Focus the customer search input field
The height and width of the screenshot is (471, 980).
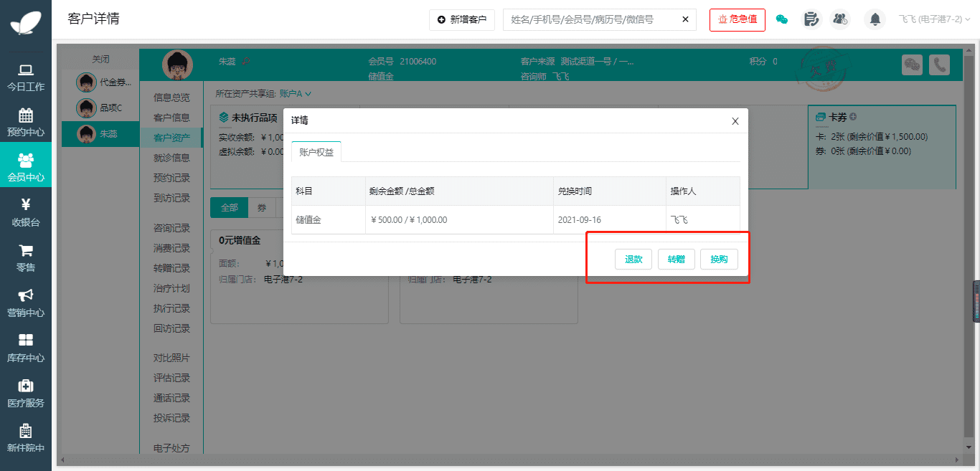588,19
